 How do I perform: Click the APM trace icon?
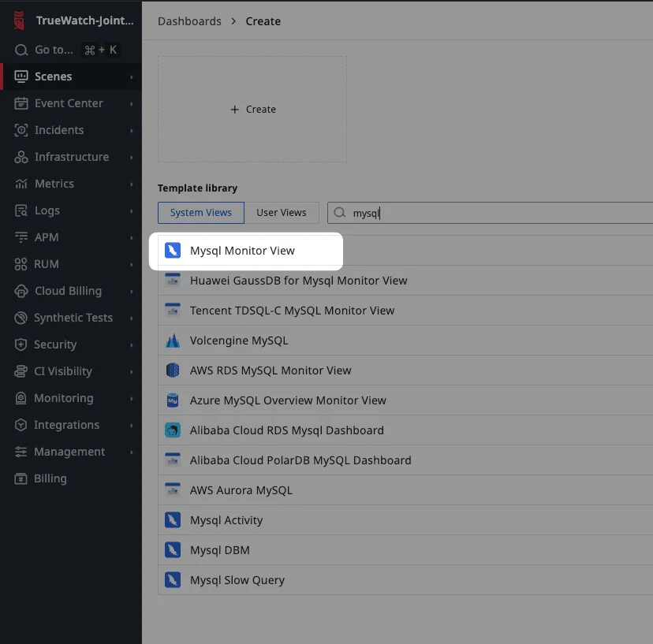pyautogui.click(x=21, y=237)
